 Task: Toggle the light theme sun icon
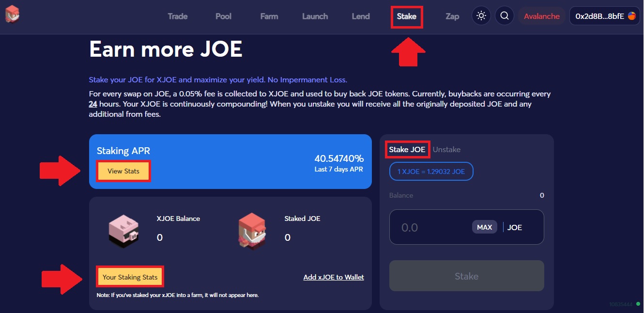[x=481, y=16]
